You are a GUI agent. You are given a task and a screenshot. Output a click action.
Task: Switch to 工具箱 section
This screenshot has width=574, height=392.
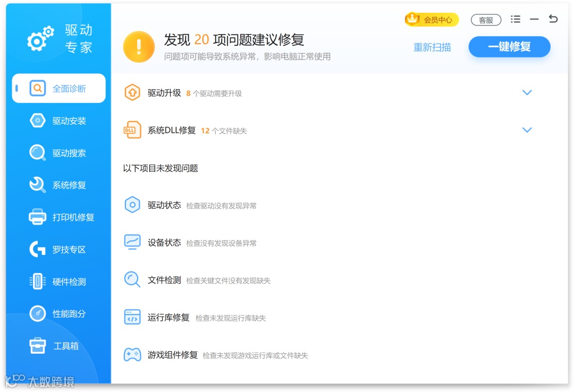coord(58,345)
